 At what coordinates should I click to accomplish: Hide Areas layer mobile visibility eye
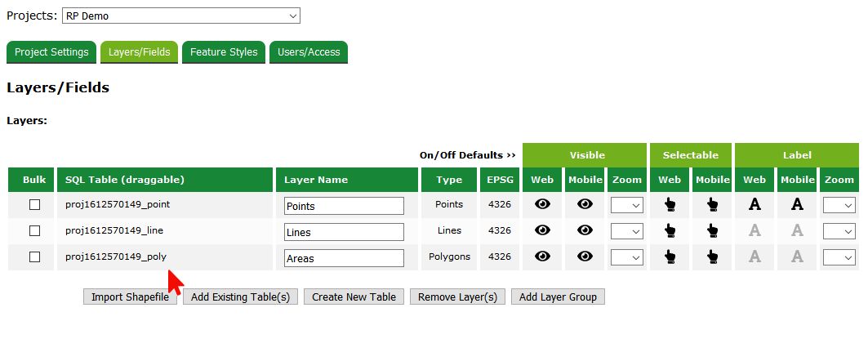tap(585, 257)
